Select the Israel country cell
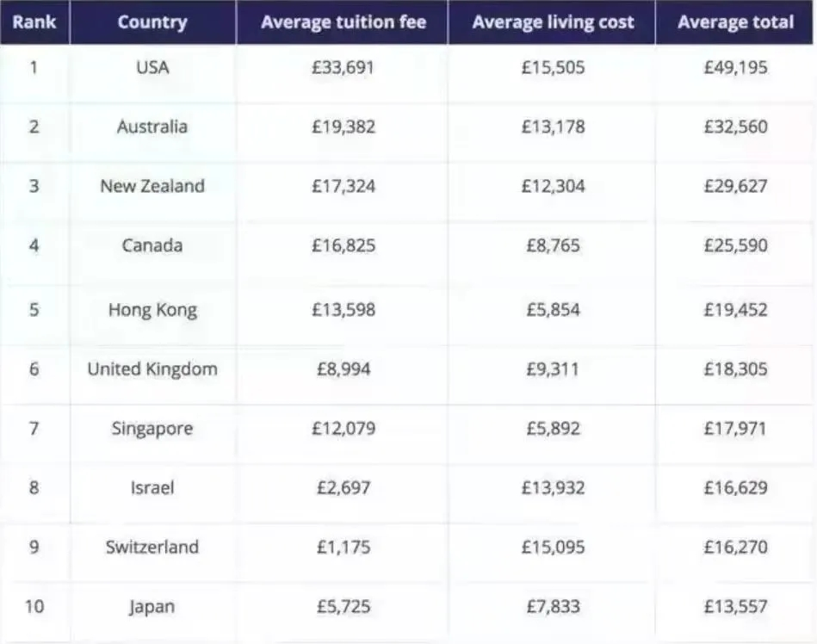The width and height of the screenshot is (817, 644). tap(152, 488)
